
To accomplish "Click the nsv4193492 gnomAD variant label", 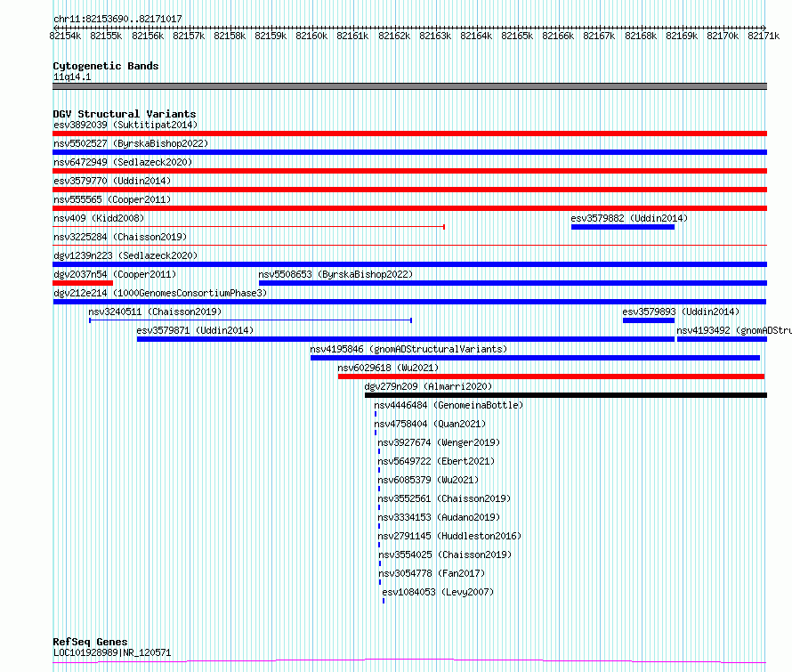I will coord(734,330).
